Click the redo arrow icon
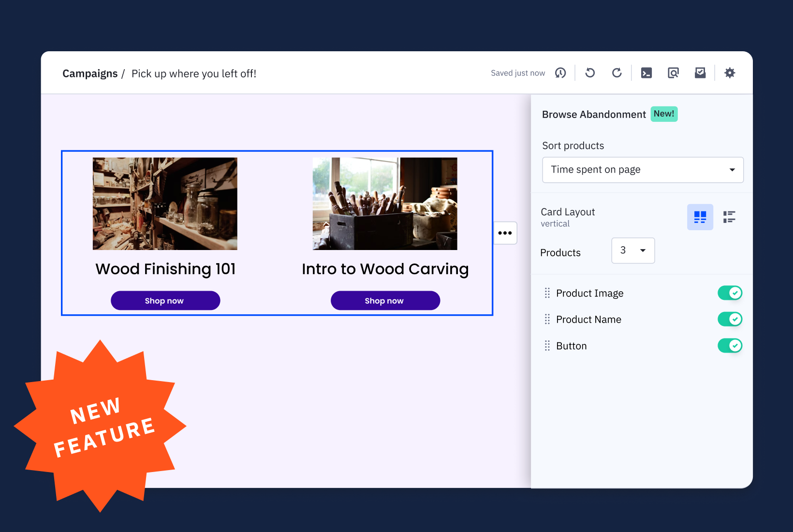This screenshot has height=532, width=793. 617,73
